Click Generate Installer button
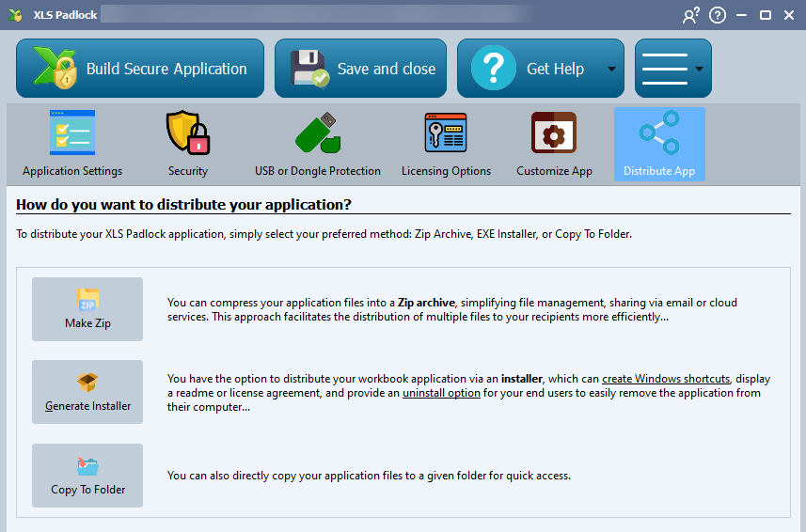Image resolution: width=806 pixels, height=532 pixels. [x=87, y=392]
